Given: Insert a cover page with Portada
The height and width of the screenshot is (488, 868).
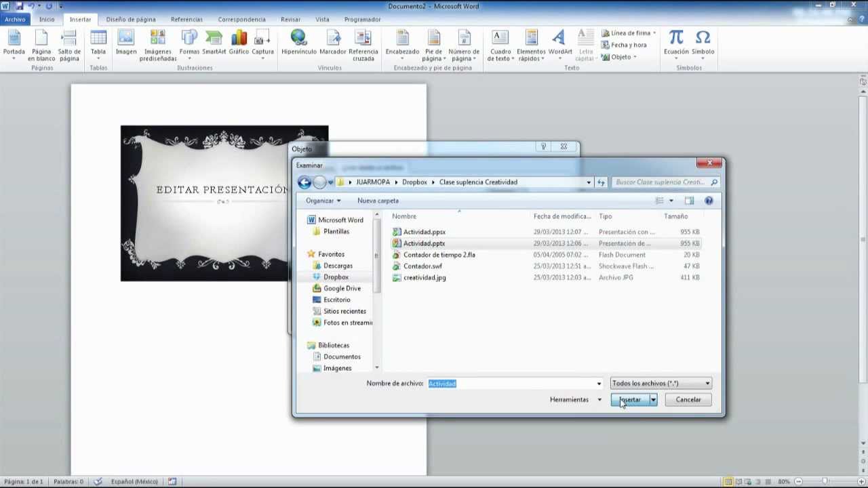Looking at the screenshot, I should (x=14, y=45).
